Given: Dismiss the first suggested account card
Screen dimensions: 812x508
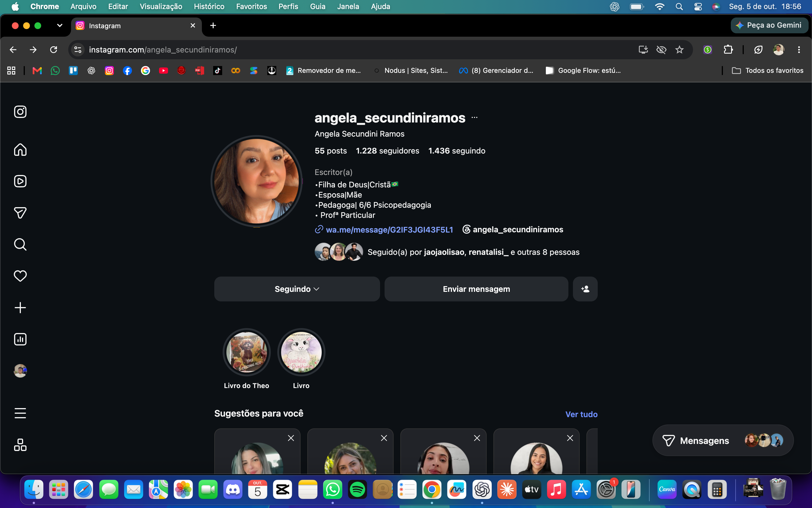Looking at the screenshot, I should pyautogui.click(x=291, y=438).
